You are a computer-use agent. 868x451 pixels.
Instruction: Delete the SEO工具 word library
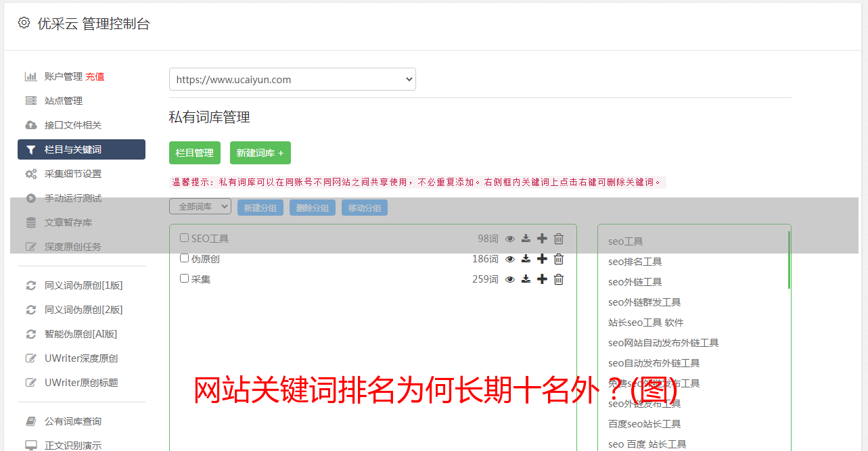(559, 239)
